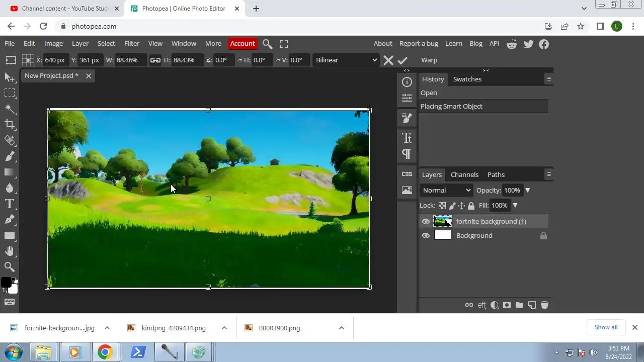The image size is (644, 362).
Task: Delete layer with trash icon
Action: point(544,305)
